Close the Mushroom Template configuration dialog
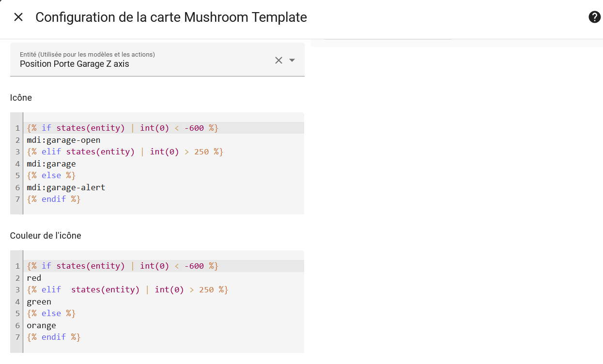The width and height of the screenshot is (603, 364). (x=18, y=17)
